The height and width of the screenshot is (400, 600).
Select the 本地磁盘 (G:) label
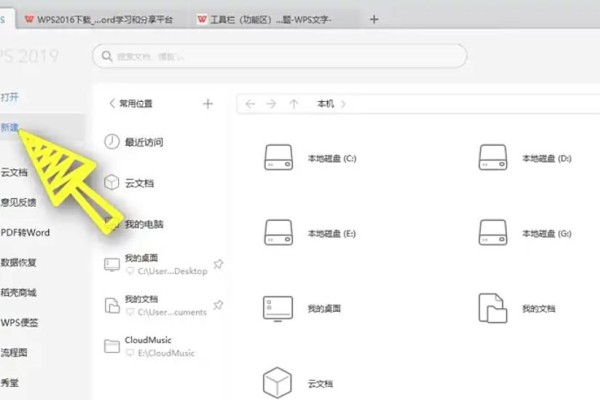tap(547, 233)
